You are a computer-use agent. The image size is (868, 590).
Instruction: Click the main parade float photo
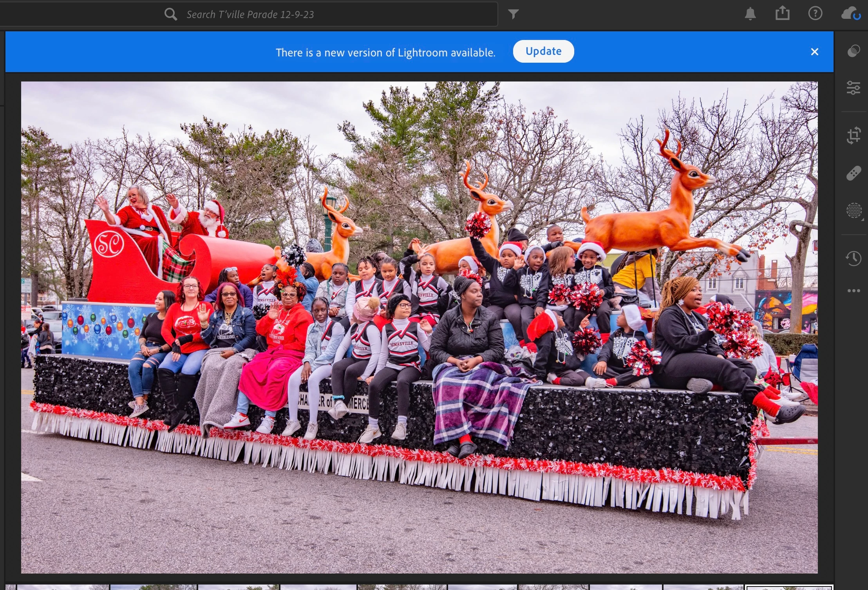(419, 327)
